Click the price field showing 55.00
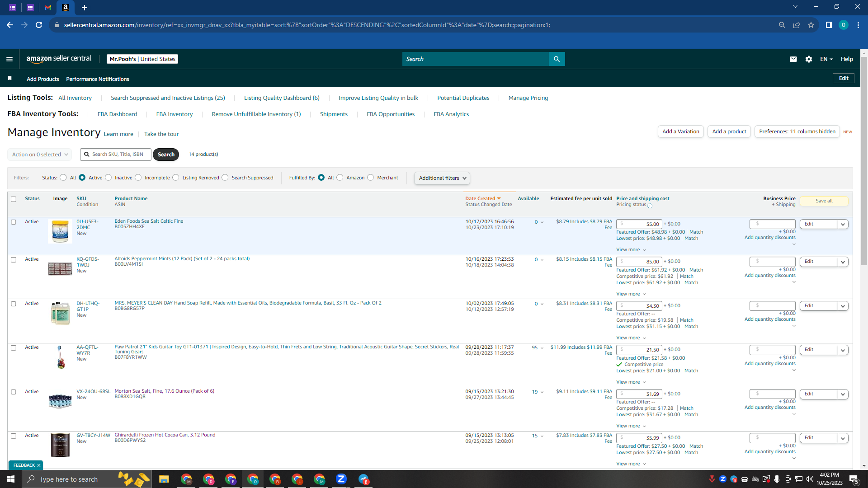 click(639, 224)
